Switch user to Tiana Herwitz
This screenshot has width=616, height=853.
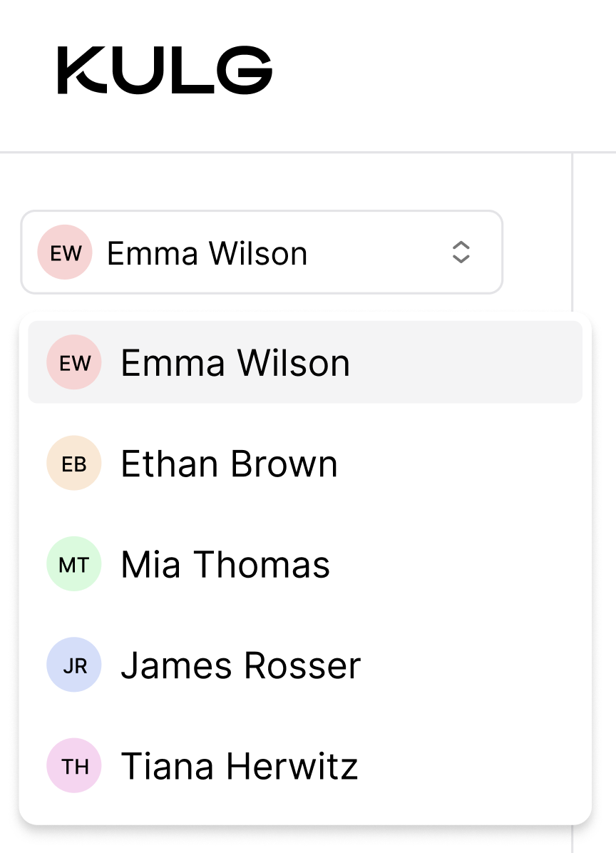239,766
